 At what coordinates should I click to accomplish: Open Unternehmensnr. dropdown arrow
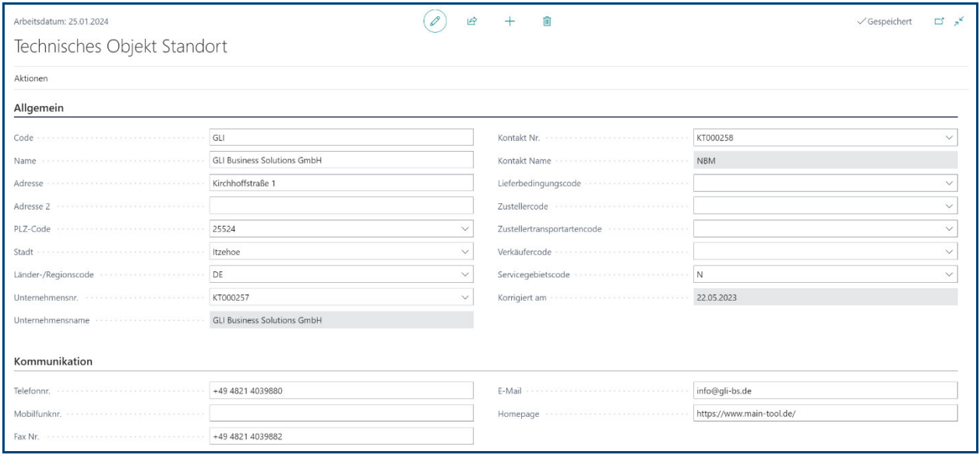(x=465, y=297)
